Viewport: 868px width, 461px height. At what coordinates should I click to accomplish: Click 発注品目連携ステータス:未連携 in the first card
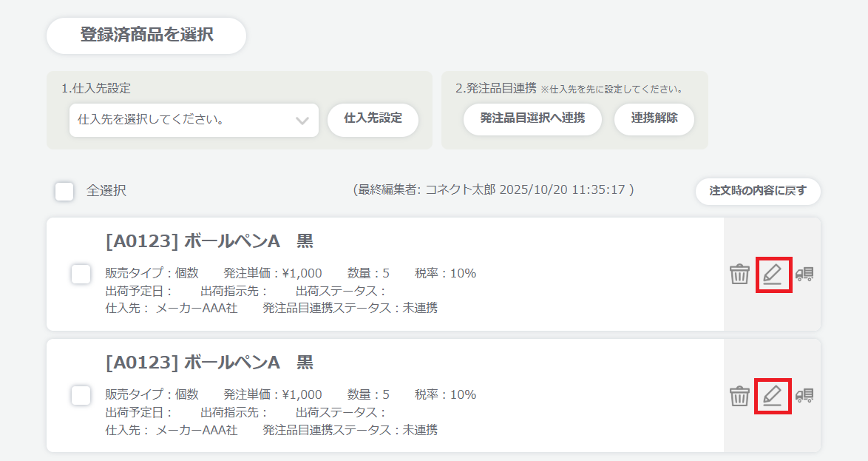tap(350, 308)
